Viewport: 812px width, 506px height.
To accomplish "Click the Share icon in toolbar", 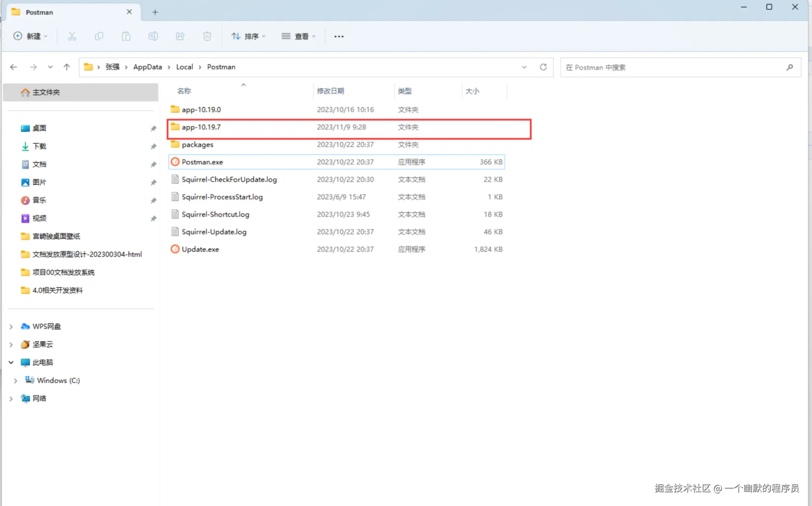I will (x=180, y=36).
